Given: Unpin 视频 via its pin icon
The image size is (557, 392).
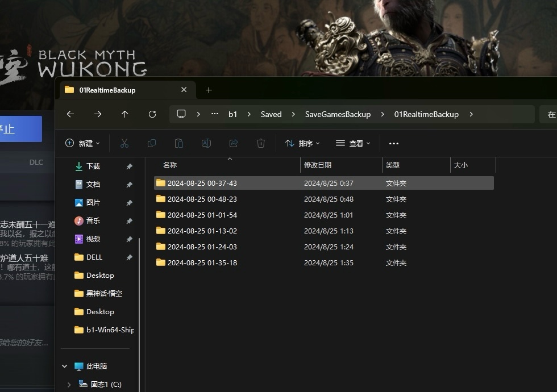Looking at the screenshot, I should click(130, 239).
